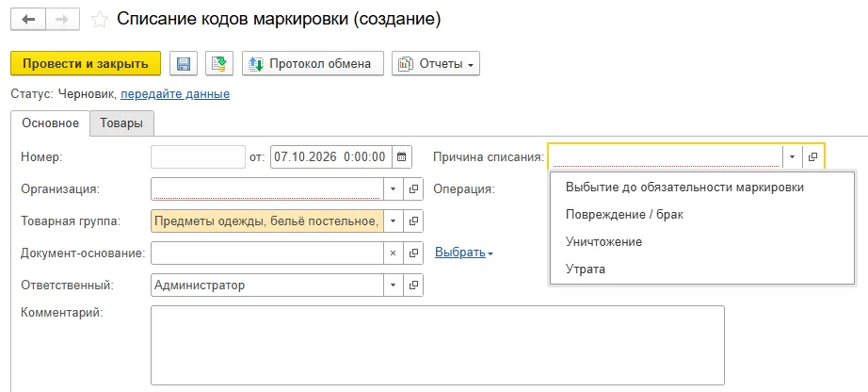The height and width of the screenshot is (392, 868).
Task: Save document with floppy disk icon
Action: [x=184, y=63]
